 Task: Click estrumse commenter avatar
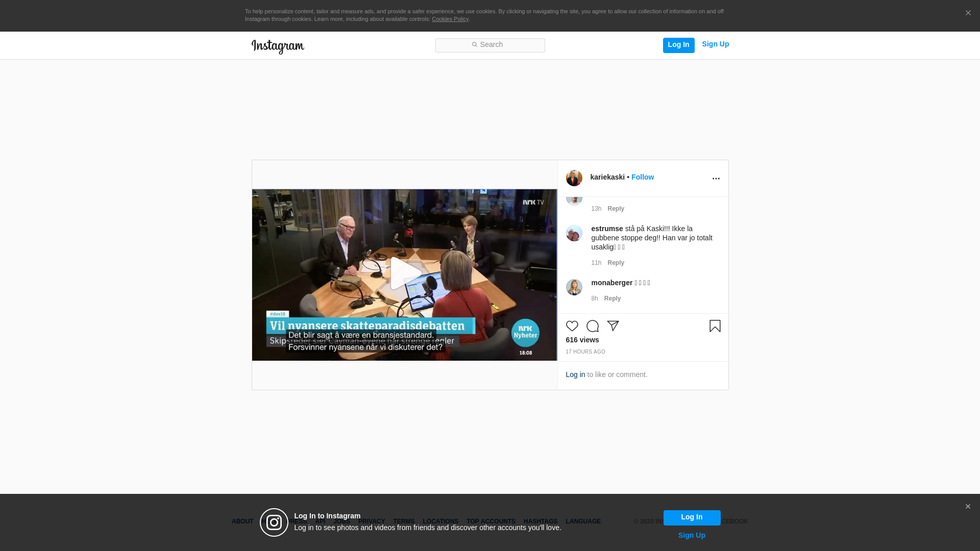tap(574, 233)
